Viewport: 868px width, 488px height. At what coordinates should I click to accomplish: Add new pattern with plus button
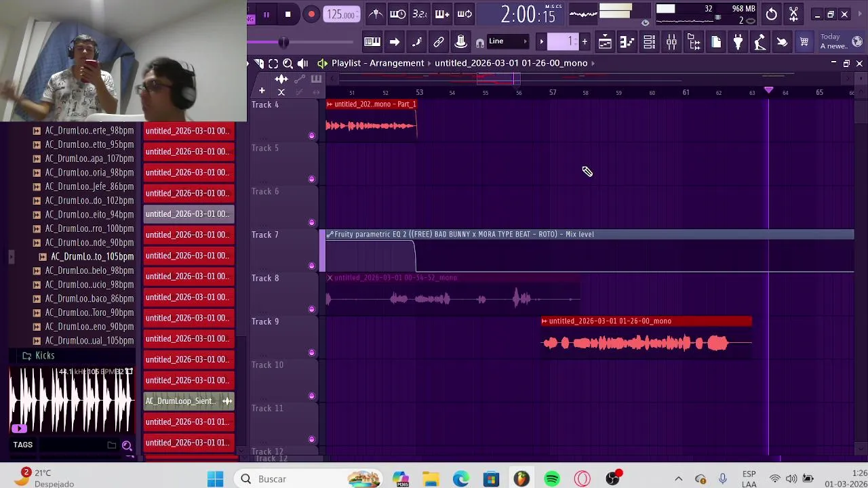(585, 42)
